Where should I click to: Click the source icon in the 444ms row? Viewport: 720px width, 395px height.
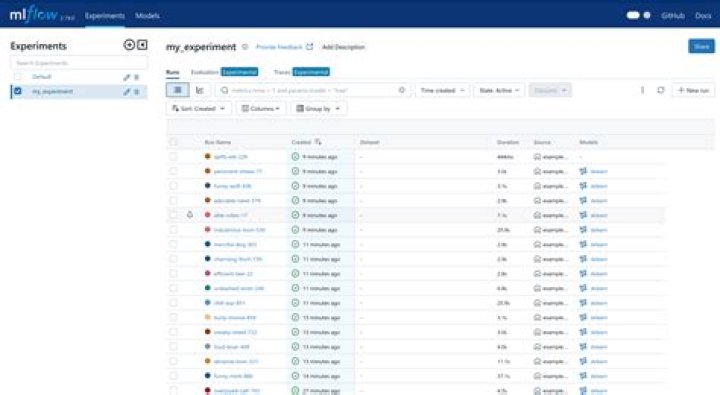pyautogui.click(x=537, y=157)
